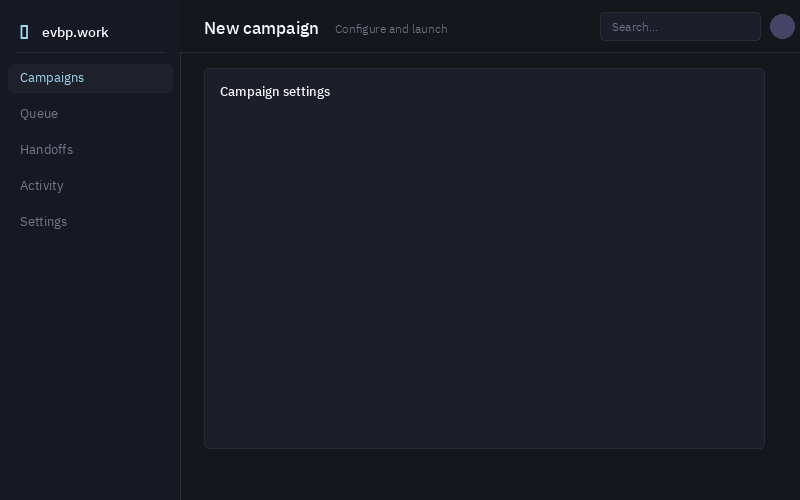Show the Activity log page
Screen dimensions: 800x500
[90, 186]
